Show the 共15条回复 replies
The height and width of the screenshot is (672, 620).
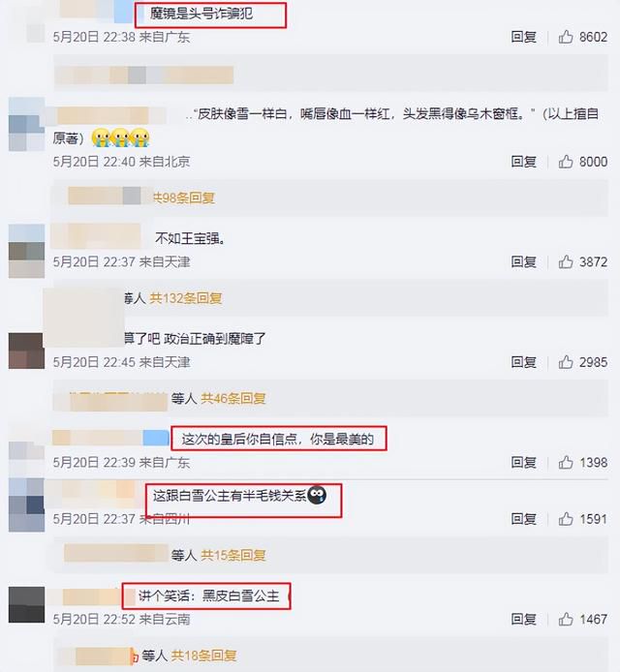tap(233, 555)
